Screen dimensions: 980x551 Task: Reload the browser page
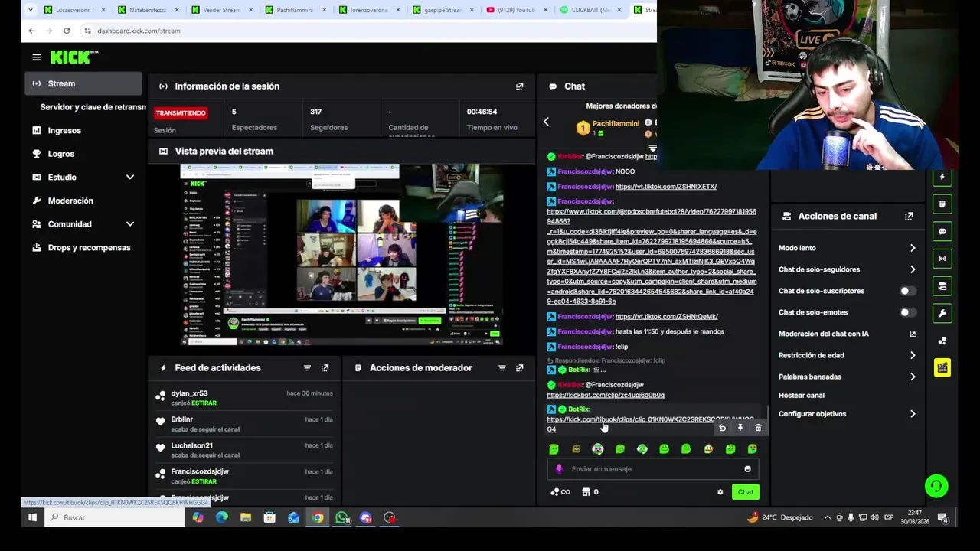coord(67,31)
